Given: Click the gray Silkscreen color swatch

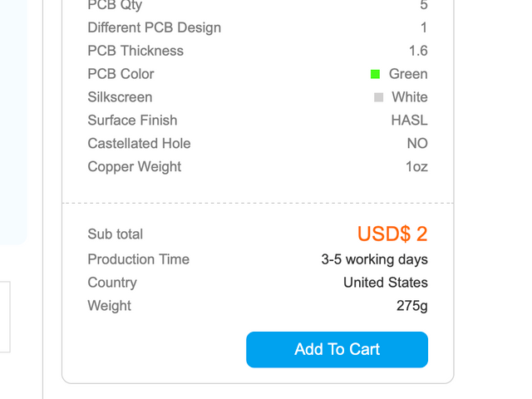Looking at the screenshot, I should click(379, 97).
